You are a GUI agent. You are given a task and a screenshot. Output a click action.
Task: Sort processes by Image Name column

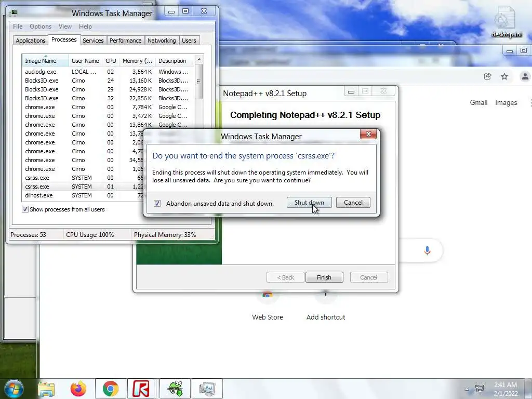[x=45, y=61]
